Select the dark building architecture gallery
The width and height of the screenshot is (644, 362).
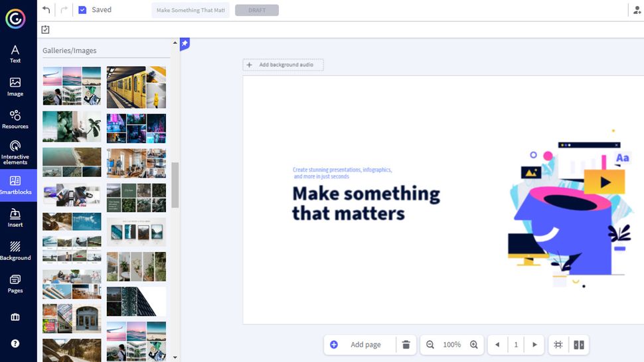[136, 301]
